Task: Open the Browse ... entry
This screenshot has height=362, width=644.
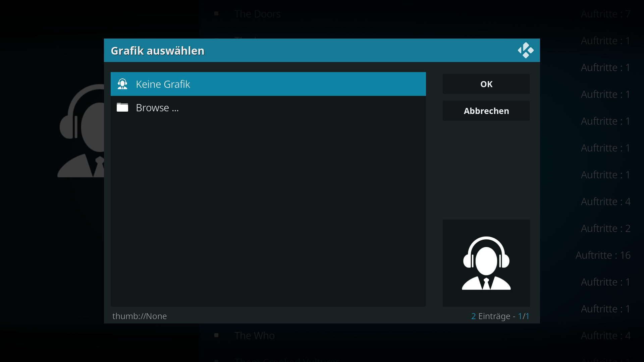Action: [x=268, y=108]
